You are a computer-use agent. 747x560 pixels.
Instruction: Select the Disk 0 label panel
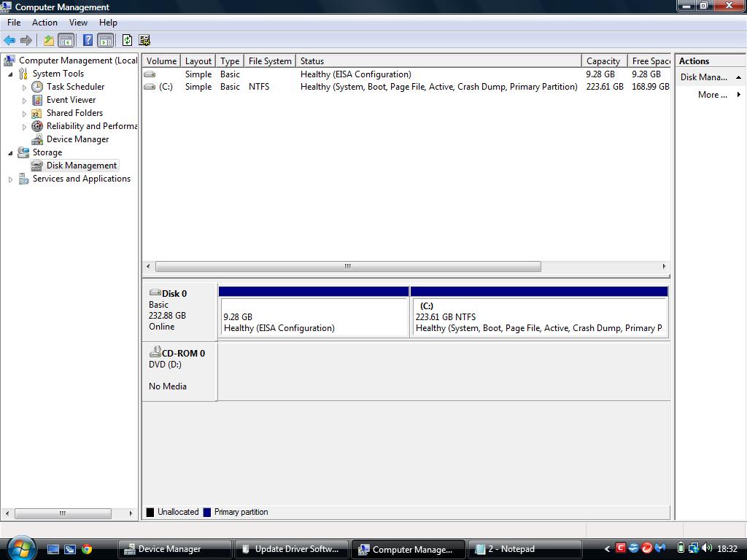[179, 311]
